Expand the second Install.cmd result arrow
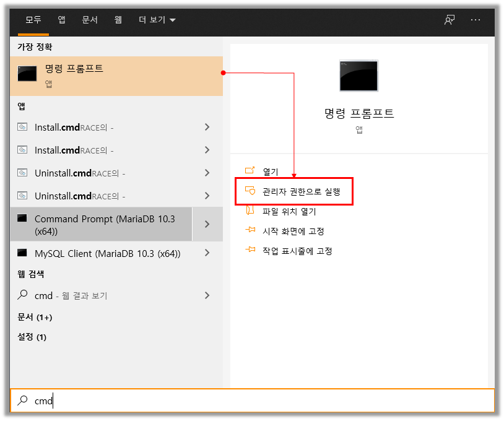The image size is (504, 421). click(x=207, y=150)
